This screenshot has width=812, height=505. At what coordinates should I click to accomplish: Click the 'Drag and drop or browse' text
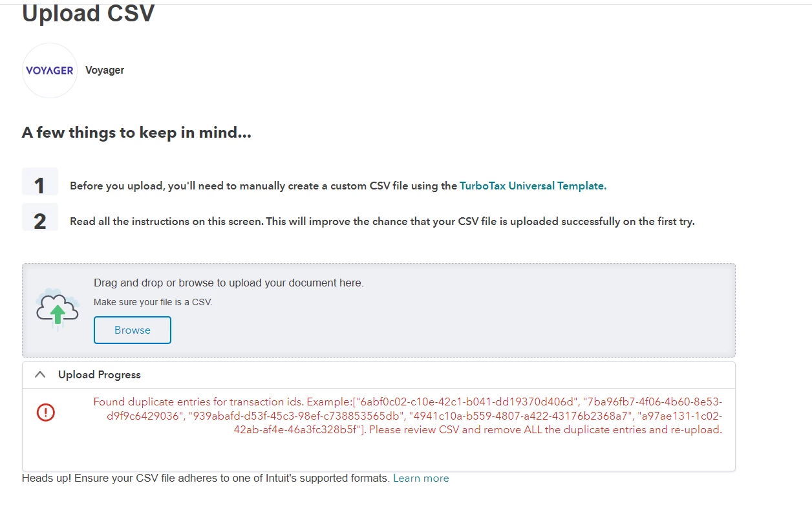pos(229,283)
